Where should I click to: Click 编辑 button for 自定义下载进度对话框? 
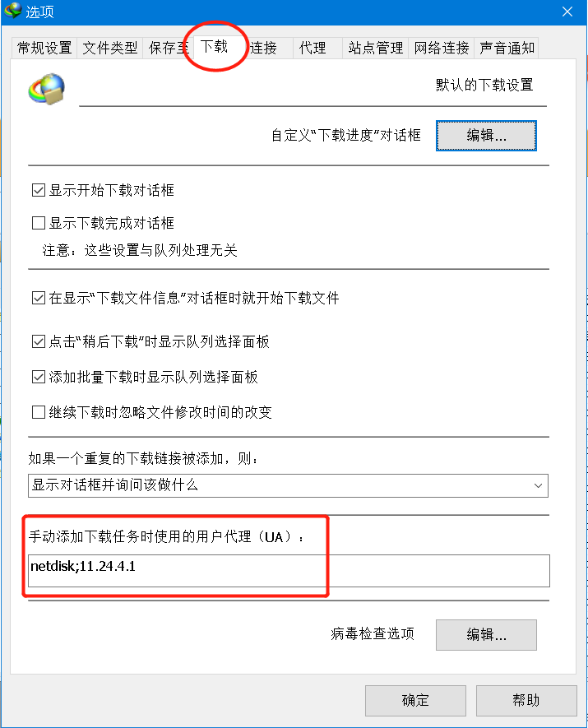pyautogui.click(x=486, y=136)
